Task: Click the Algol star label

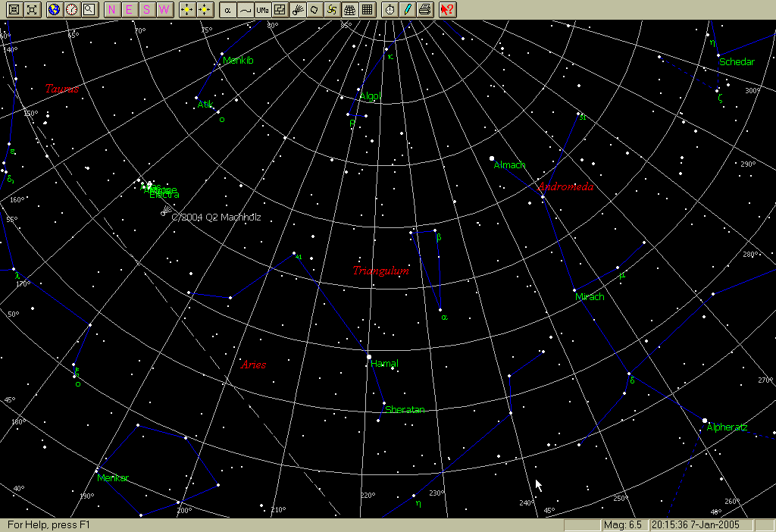Action: tap(370, 96)
